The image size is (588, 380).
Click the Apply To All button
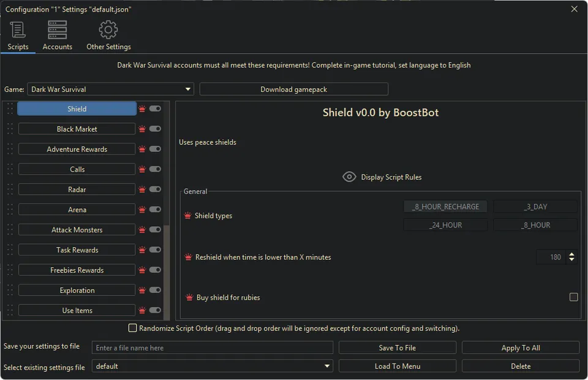point(521,348)
